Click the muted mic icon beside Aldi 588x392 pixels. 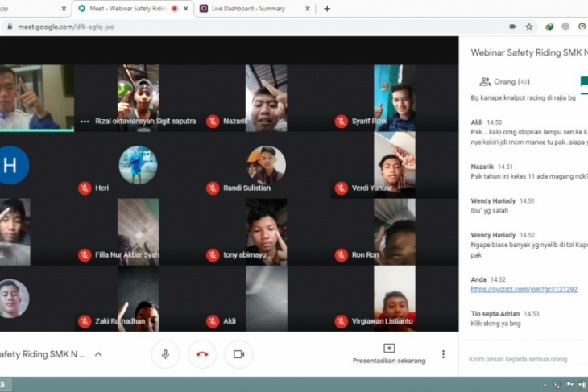[x=213, y=321]
